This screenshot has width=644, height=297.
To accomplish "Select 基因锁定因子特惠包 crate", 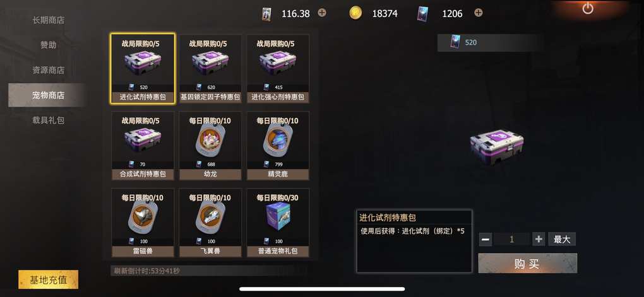I will coord(210,69).
